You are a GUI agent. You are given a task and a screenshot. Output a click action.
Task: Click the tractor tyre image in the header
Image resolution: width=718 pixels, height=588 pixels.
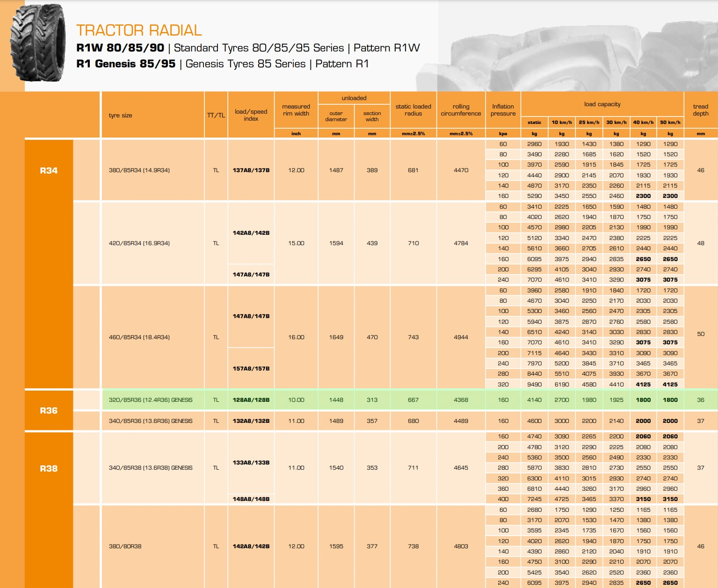click(x=38, y=43)
